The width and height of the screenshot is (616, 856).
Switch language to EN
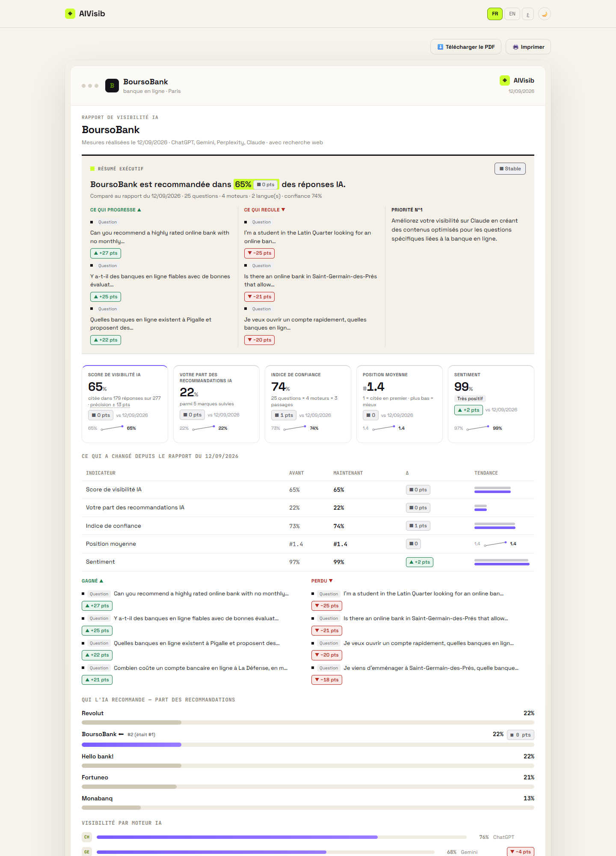(512, 14)
